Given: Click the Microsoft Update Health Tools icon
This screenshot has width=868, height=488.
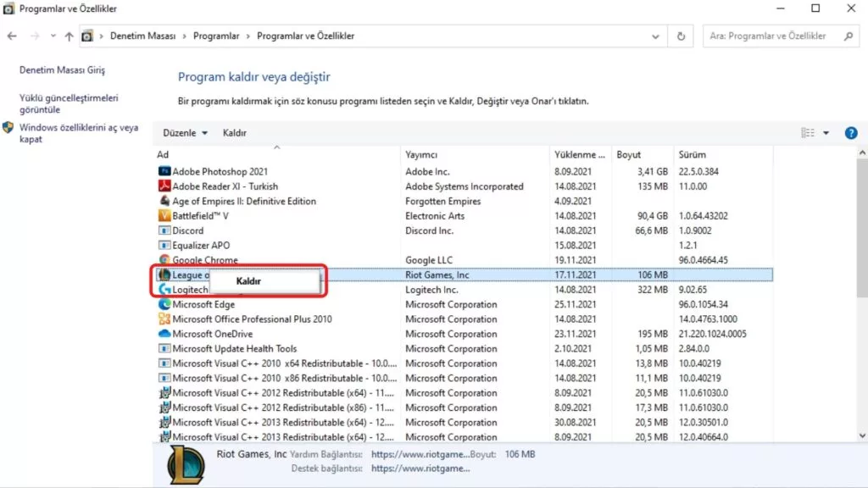Looking at the screenshot, I should (x=164, y=348).
